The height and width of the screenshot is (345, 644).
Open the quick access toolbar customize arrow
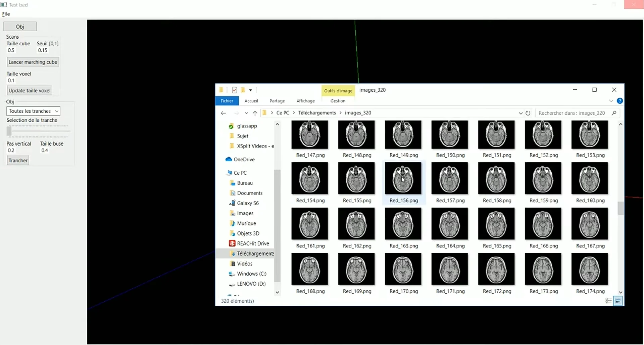click(x=250, y=90)
